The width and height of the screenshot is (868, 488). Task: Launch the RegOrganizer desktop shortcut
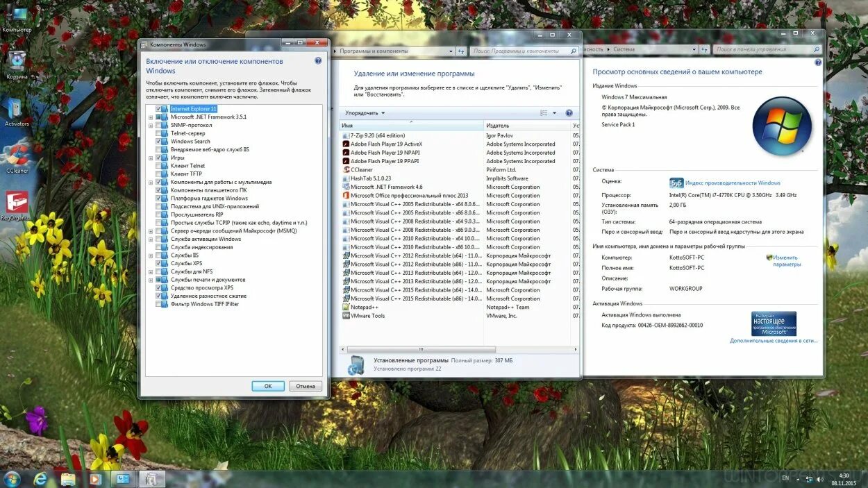(17, 205)
